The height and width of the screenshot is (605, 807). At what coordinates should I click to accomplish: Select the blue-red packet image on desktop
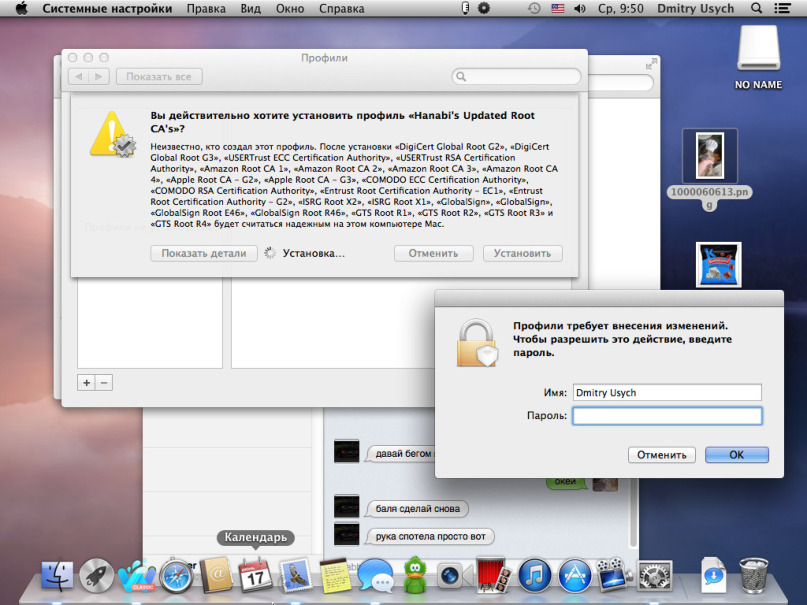click(x=718, y=264)
